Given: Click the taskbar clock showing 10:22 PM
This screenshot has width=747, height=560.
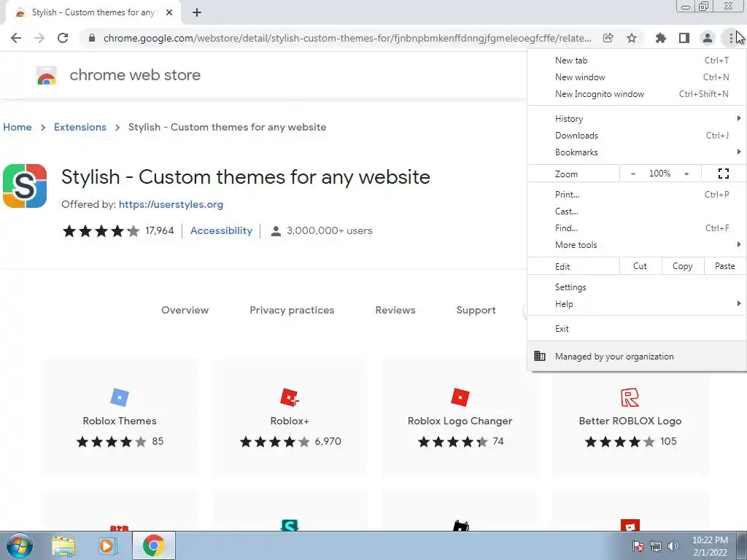Looking at the screenshot, I should 710,546.
